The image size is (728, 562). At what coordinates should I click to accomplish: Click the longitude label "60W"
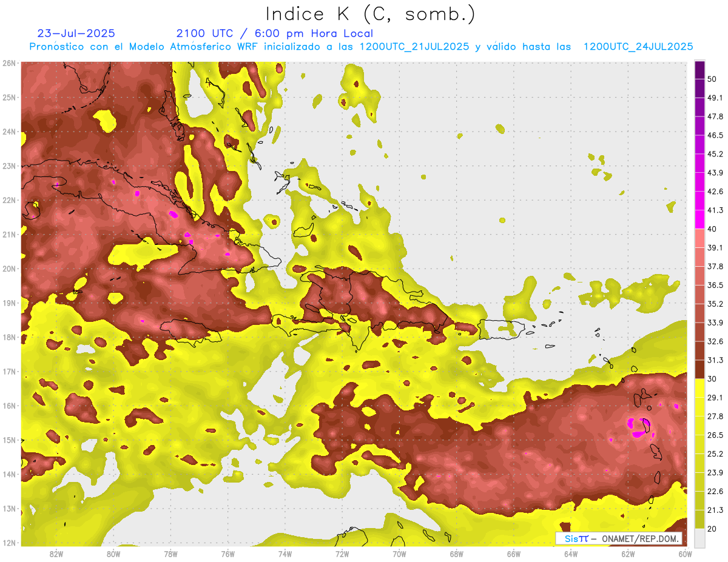click(x=685, y=554)
